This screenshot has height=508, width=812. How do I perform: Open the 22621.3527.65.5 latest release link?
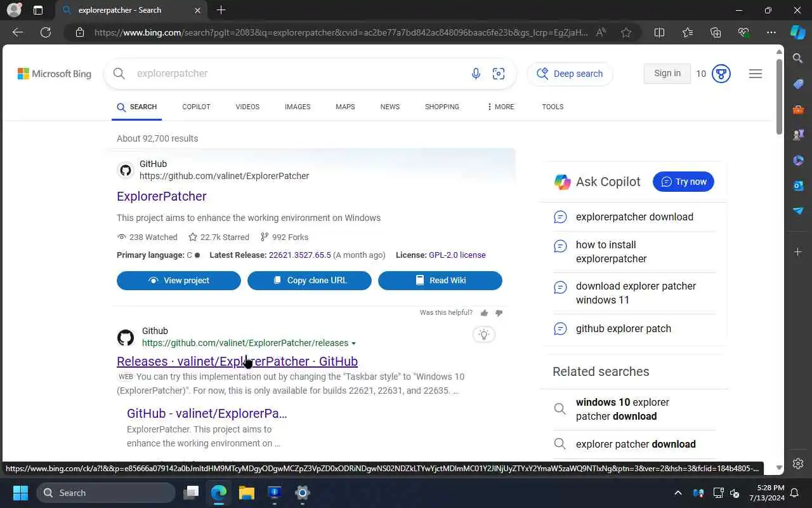tap(300, 255)
